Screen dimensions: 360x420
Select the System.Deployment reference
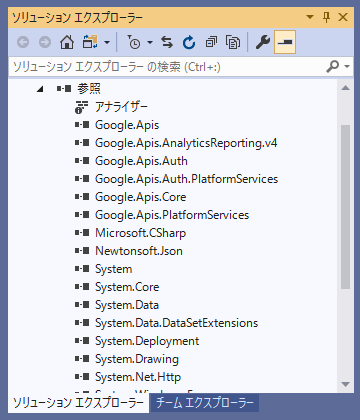coord(147,341)
